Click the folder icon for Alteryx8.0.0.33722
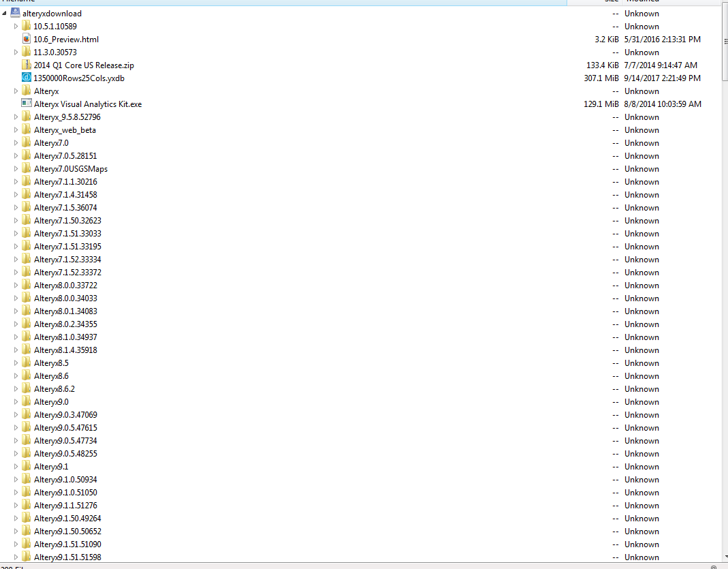728x569 pixels. point(27,286)
